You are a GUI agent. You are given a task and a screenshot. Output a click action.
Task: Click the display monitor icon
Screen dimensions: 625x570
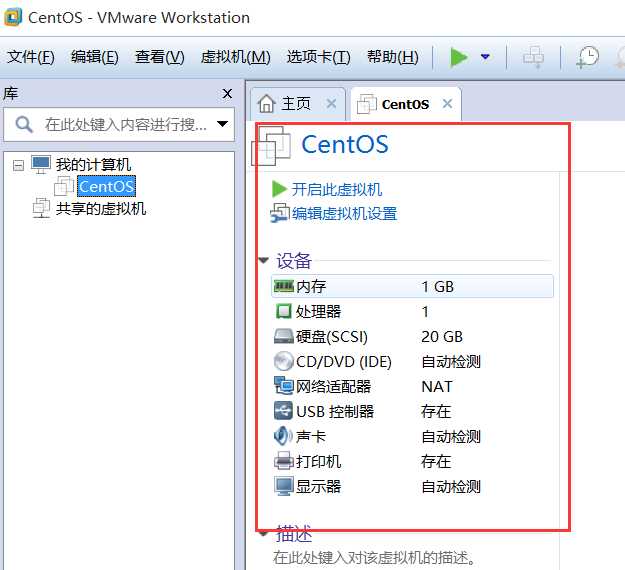tap(284, 486)
